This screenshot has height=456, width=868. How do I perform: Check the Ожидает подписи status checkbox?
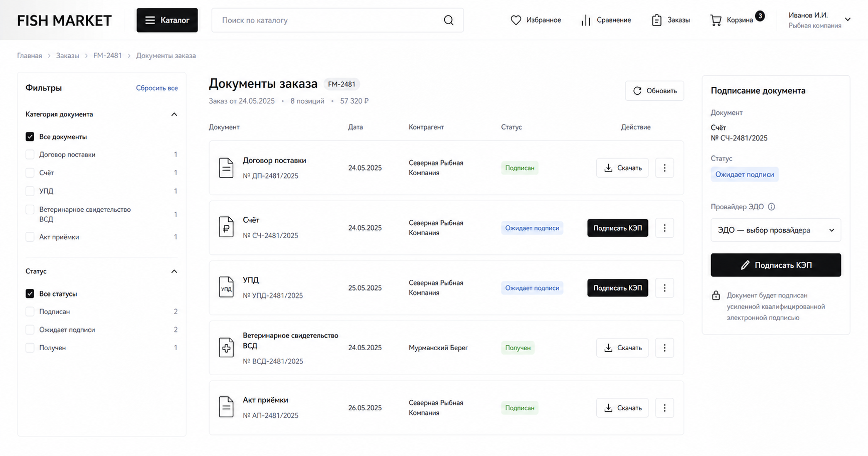[30, 330]
